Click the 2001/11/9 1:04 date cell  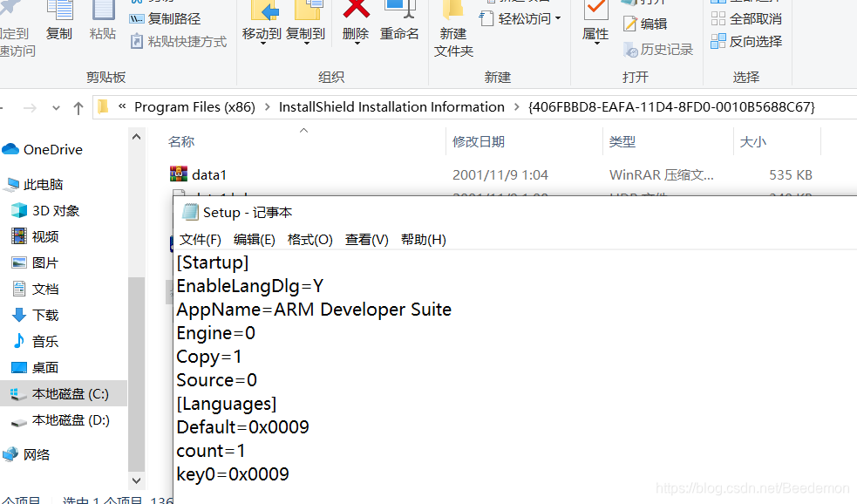click(500, 175)
